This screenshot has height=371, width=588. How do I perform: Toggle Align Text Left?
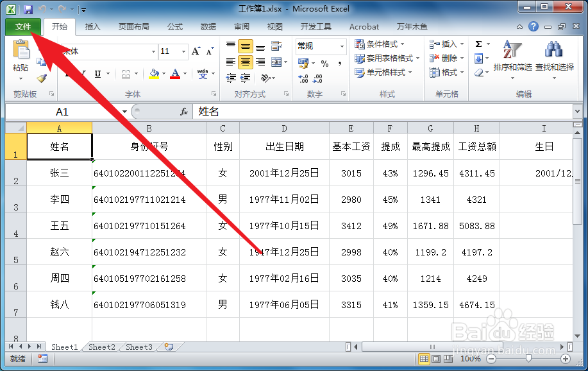[231, 62]
